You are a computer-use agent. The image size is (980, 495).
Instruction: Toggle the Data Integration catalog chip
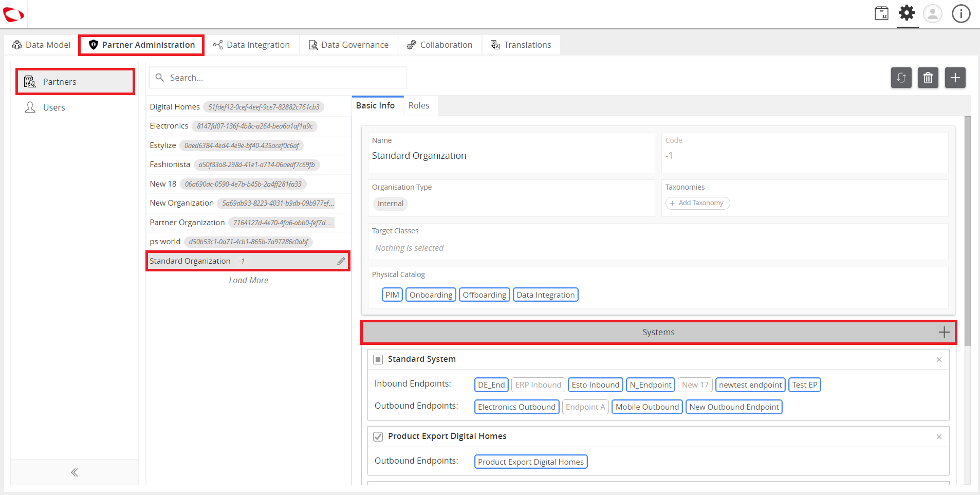click(546, 295)
